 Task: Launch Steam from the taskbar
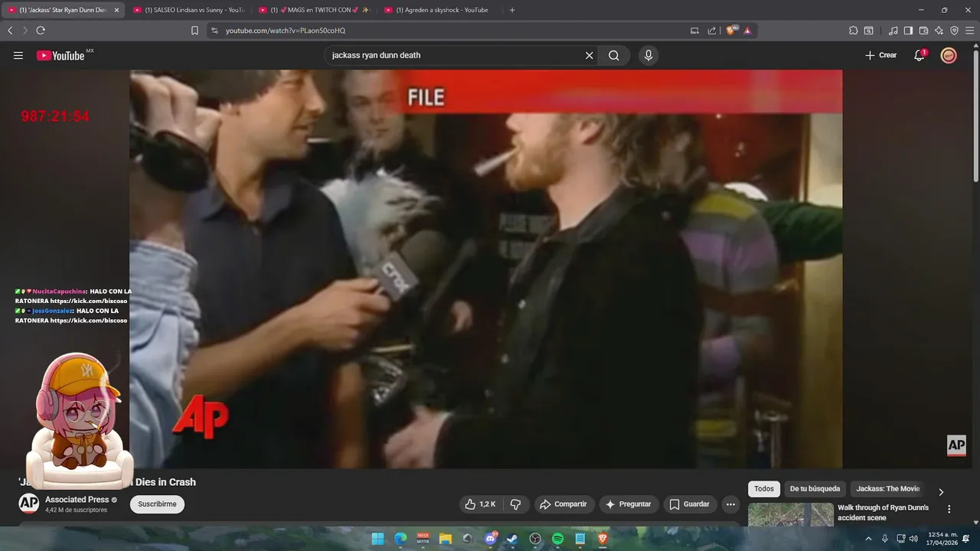(512, 539)
